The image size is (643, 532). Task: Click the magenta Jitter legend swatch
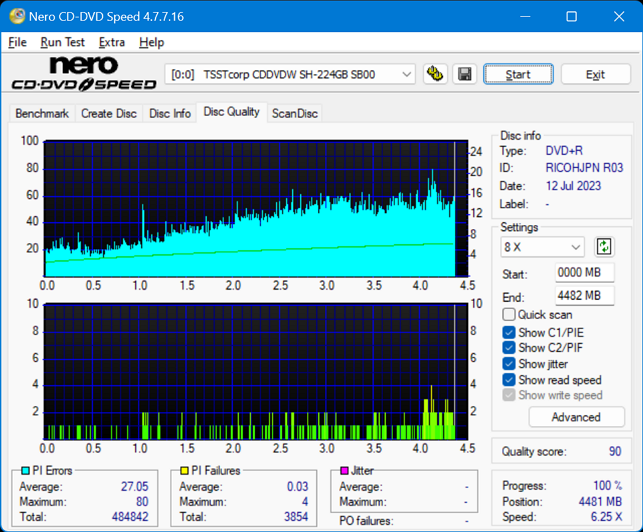(344, 470)
